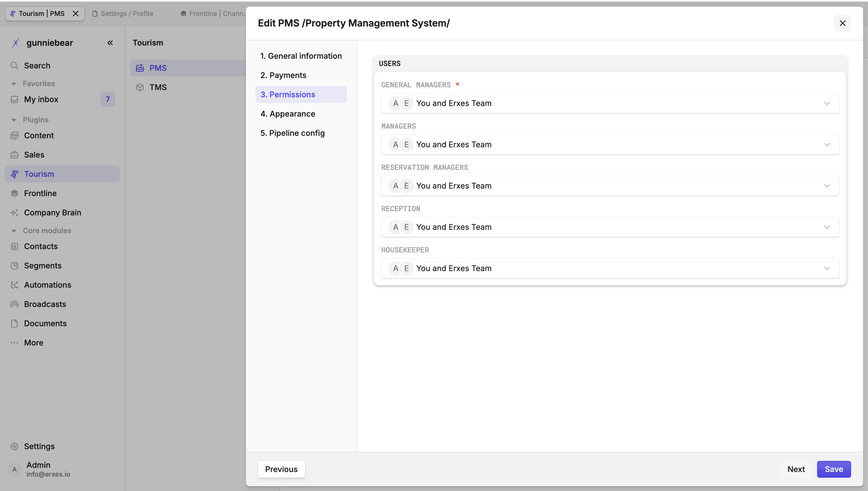The image size is (868, 491).
Task: Click the gunniebear workspace name
Action: point(50,43)
